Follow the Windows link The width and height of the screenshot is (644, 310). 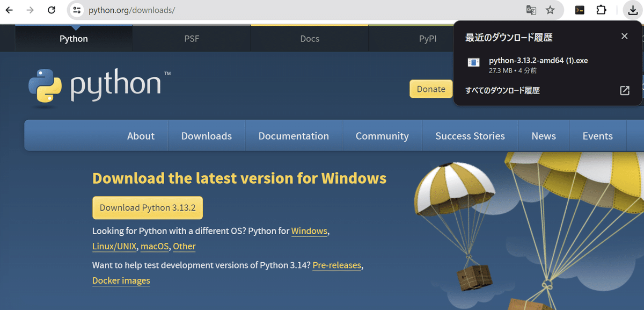tap(309, 231)
